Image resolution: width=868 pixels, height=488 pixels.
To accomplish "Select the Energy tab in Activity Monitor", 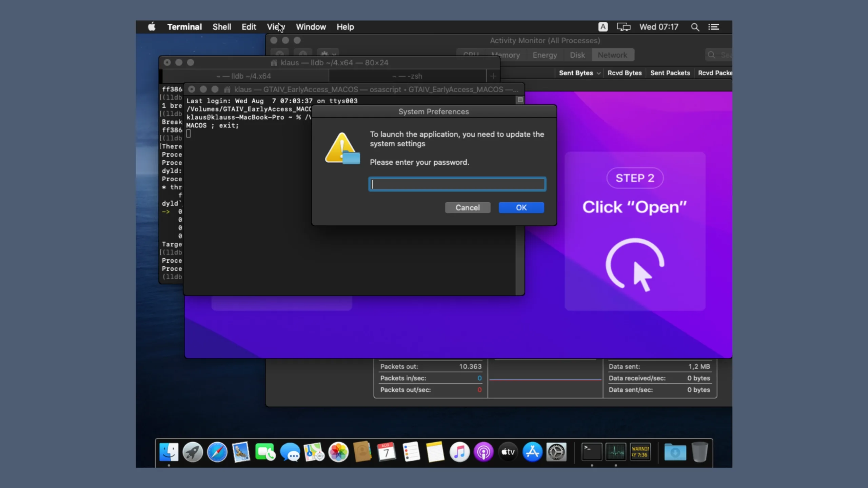I will (x=545, y=55).
